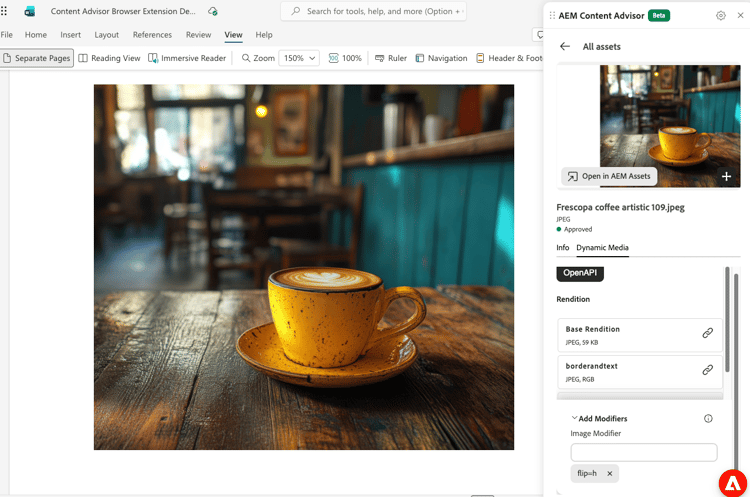Switch to the Layout tab
This screenshot has width=750, height=497.
pos(106,34)
